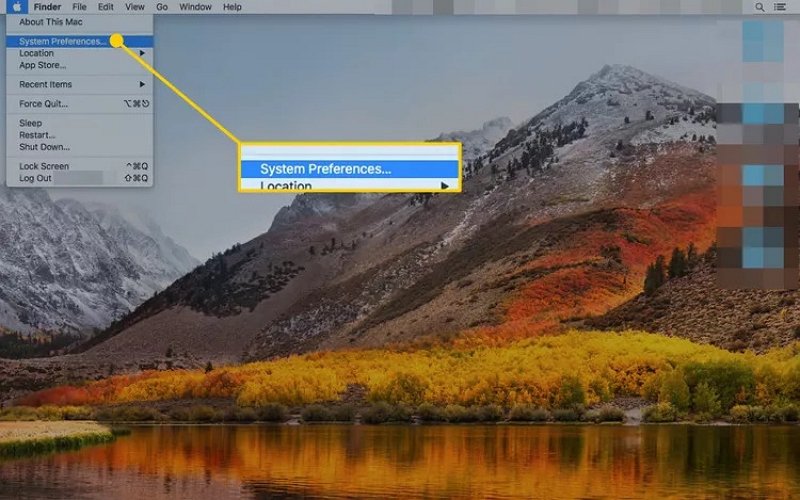Select System Preferences in Apple menu
Screen dimensions: 800x500
pos(80,41)
